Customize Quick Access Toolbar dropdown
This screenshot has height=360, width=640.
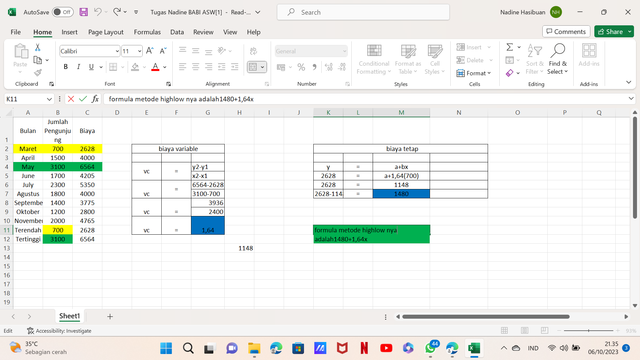(136, 12)
